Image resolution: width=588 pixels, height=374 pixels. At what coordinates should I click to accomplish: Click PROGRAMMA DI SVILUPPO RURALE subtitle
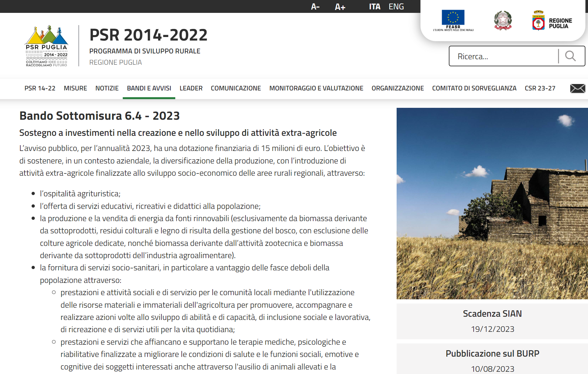click(145, 51)
